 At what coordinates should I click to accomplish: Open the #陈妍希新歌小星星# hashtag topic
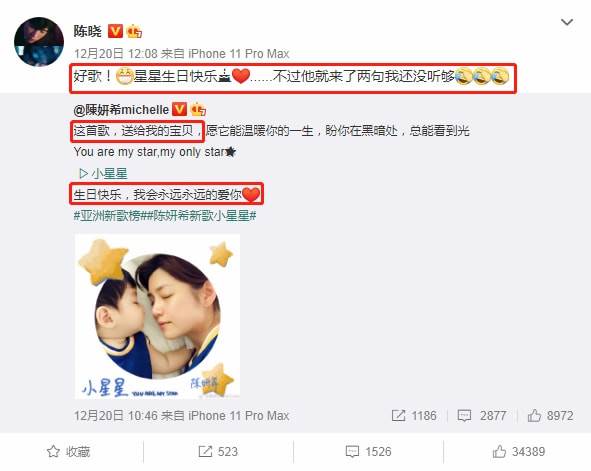coord(199,216)
